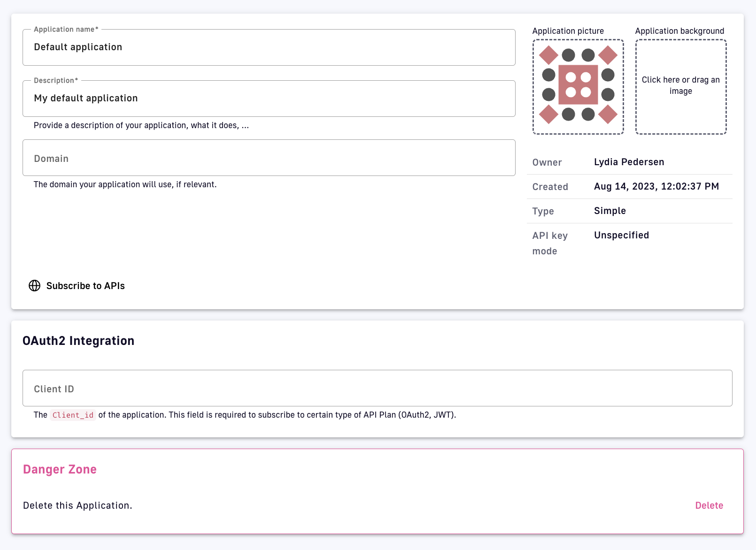Click into the Description text field

(x=269, y=99)
